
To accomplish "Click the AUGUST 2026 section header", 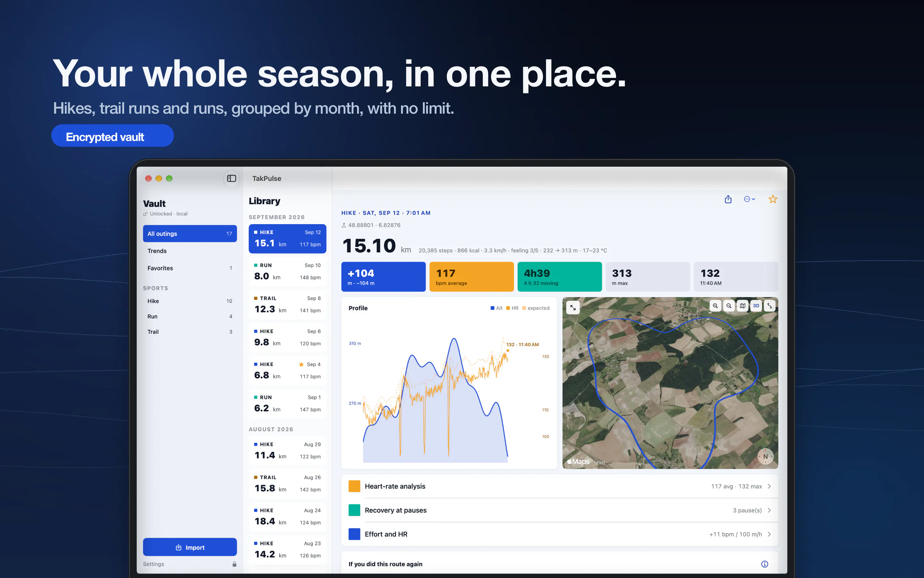I will 271,429.
